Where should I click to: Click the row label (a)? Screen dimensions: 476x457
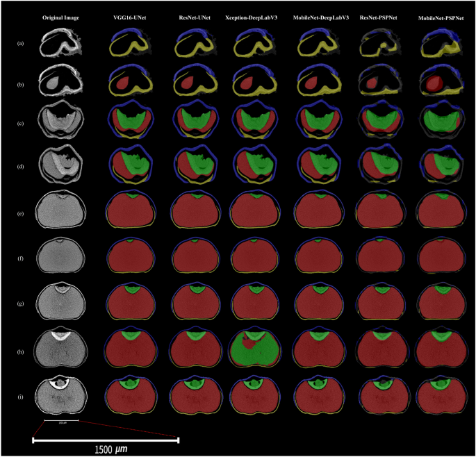coord(20,44)
